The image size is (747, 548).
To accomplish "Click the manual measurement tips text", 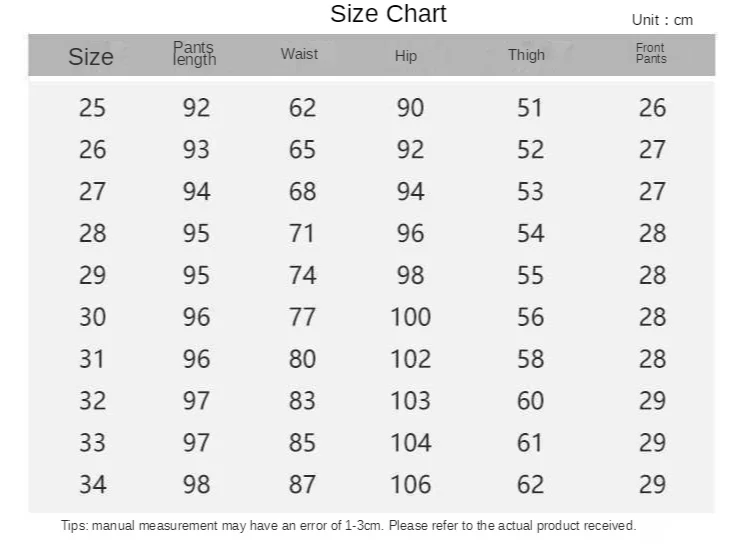I will click(348, 526).
